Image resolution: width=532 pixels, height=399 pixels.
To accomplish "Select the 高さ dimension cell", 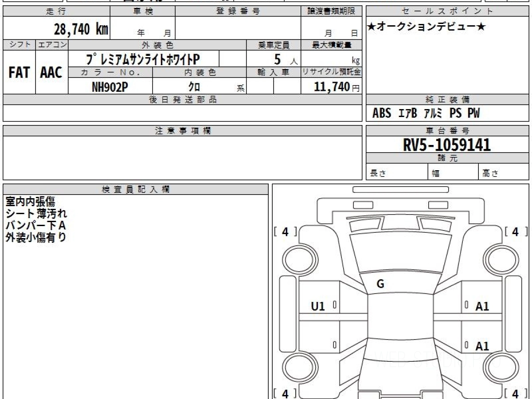I will (504, 172).
